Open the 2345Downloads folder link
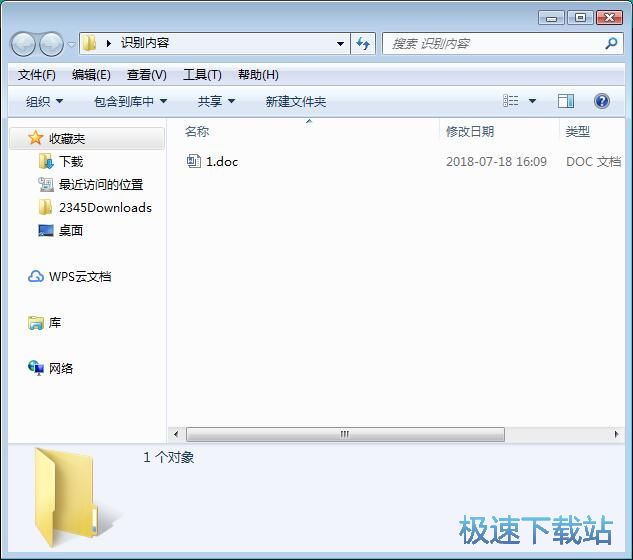Image resolution: width=633 pixels, height=560 pixels. [105, 208]
